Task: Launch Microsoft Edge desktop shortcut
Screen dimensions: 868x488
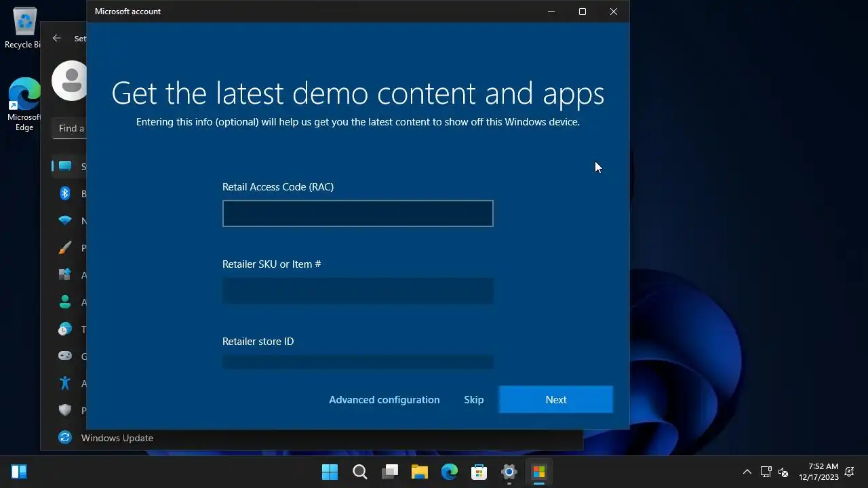Action: coord(24,104)
